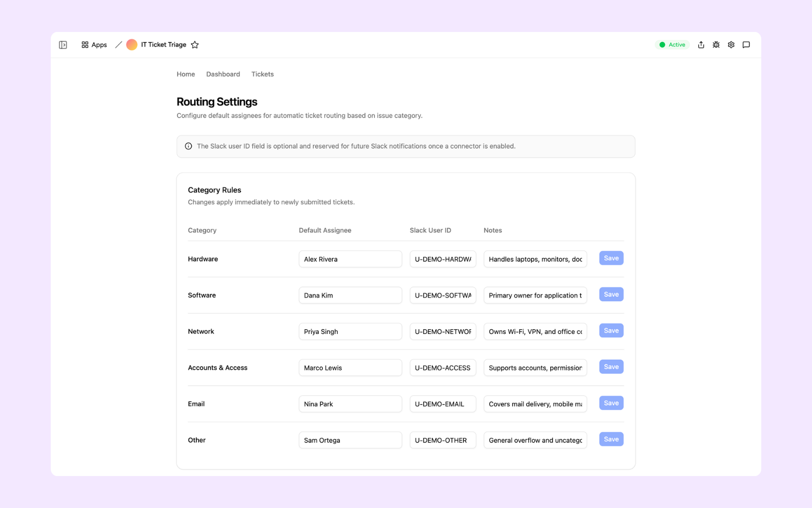
Task: Save the Accounts & Access rule
Action: [x=611, y=367]
